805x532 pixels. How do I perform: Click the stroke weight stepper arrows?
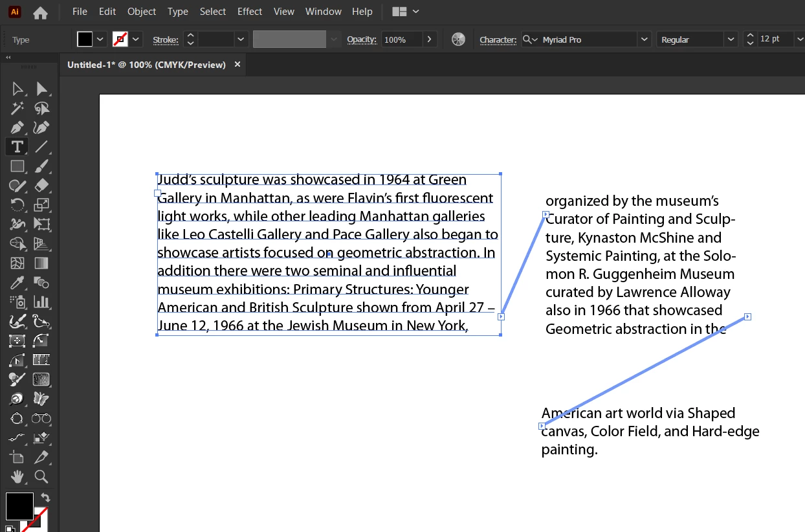click(190, 39)
